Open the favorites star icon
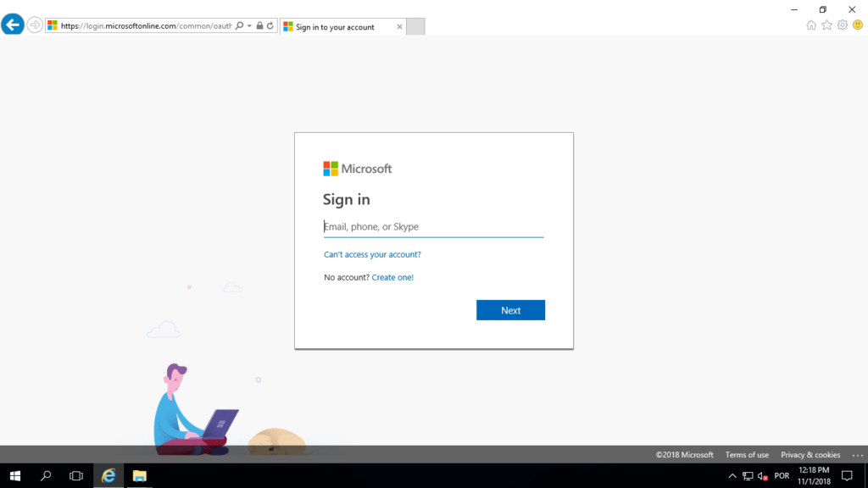The image size is (868, 488). [827, 25]
